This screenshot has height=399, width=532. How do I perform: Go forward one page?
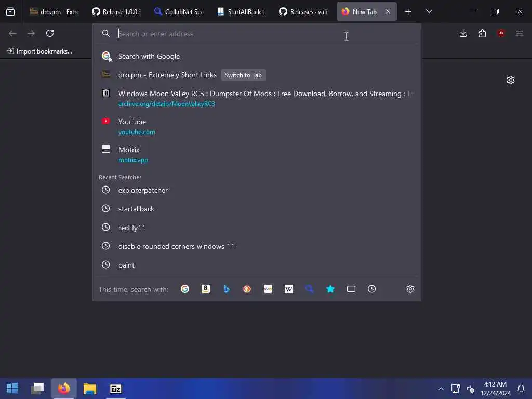(31, 33)
